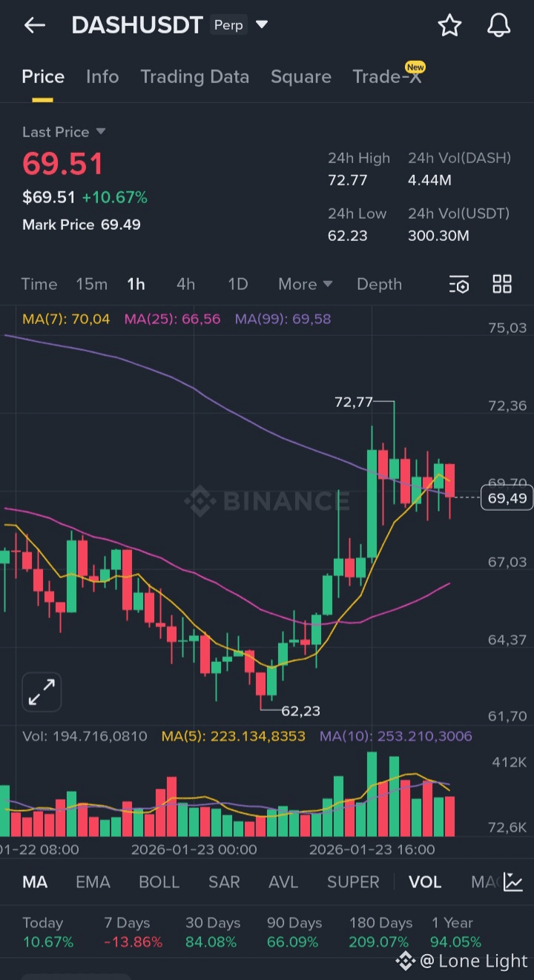Click the volume MA(5): 223.134,8353 label

pos(234,736)
